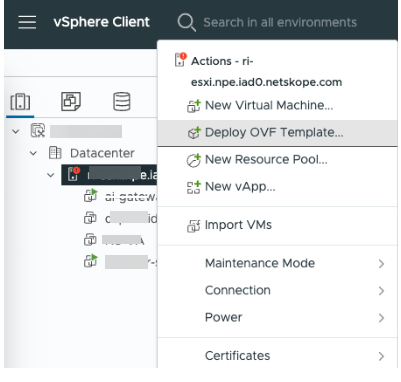This screenshot has width=401, height=382.
Task: Click the Deploy OVF Template box icon
Action: 194,133
